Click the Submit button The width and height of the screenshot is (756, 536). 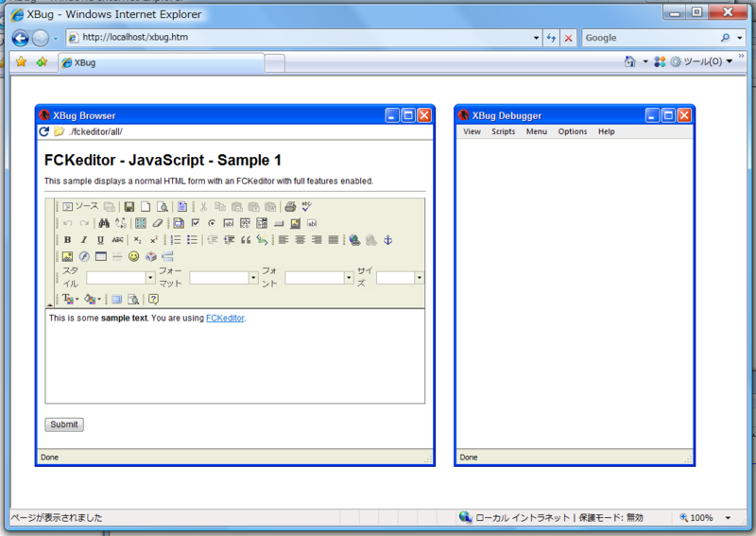(64, 424)
